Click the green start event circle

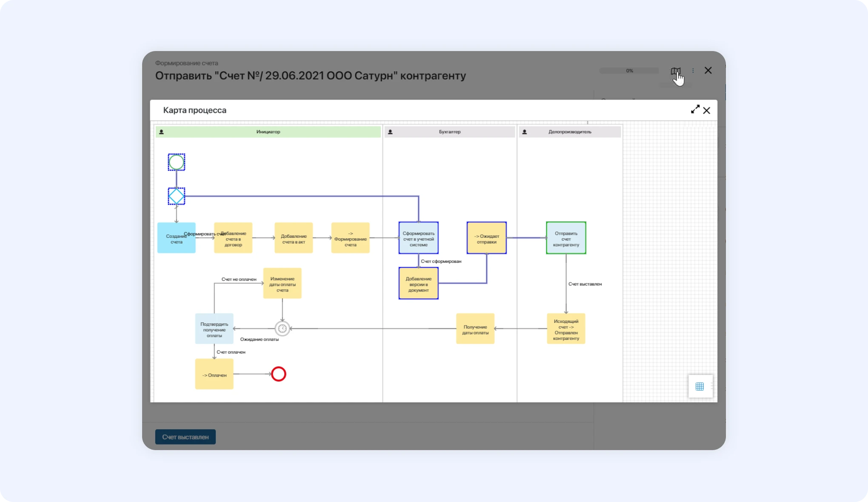point(176,162)
